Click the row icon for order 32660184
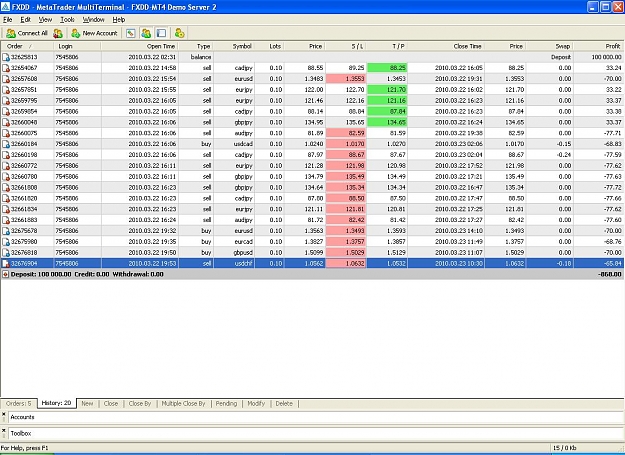 coord(6,144)
